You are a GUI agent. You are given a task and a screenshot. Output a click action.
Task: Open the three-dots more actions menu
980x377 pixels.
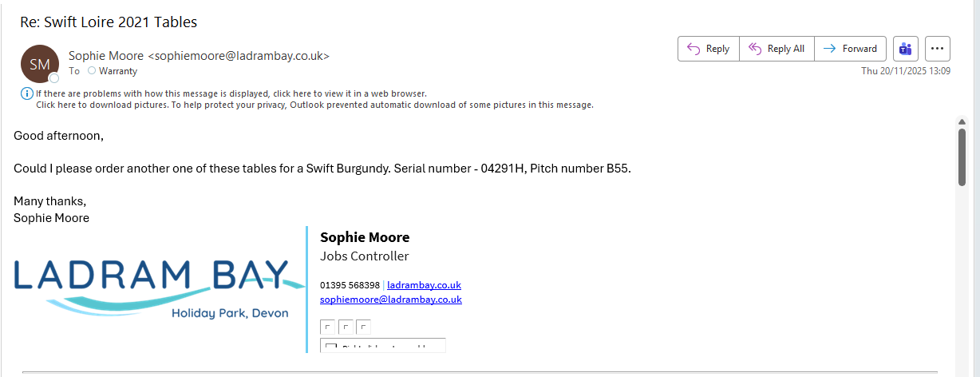click(938, 49)
